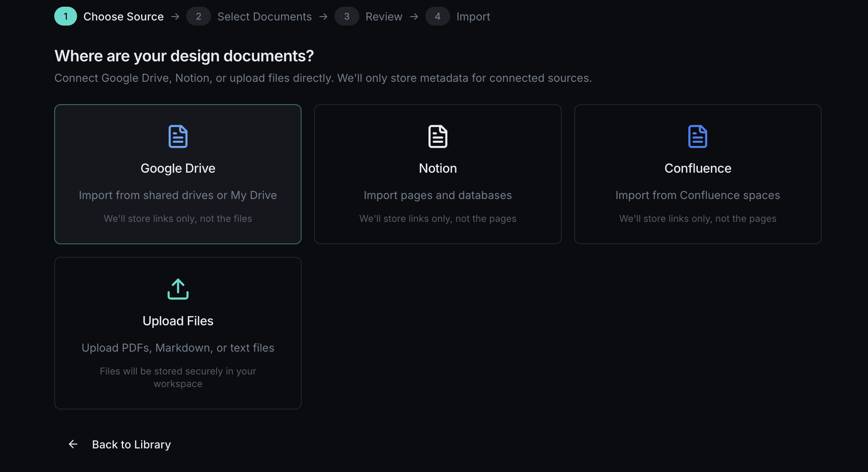Jump to the Review step label
The width and height of the screenshot is (868, 472).
point(384,17)
